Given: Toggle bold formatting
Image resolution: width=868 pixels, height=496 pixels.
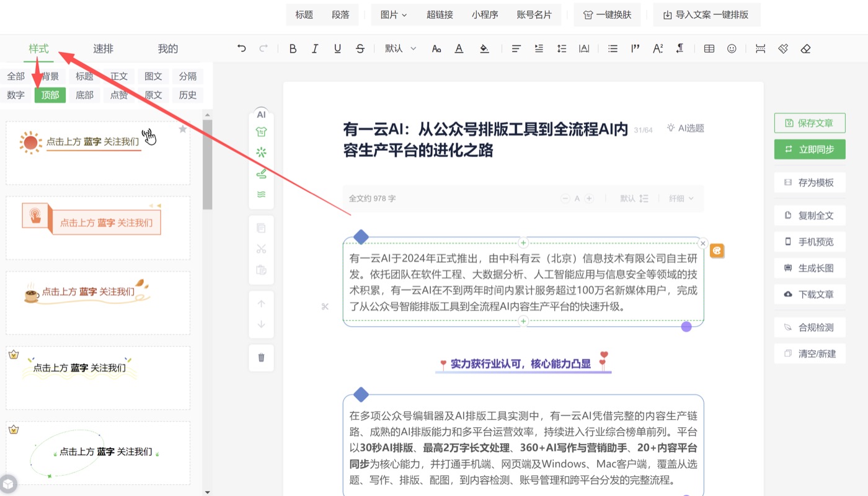Looking at the screenshot, I should [293, 48].
